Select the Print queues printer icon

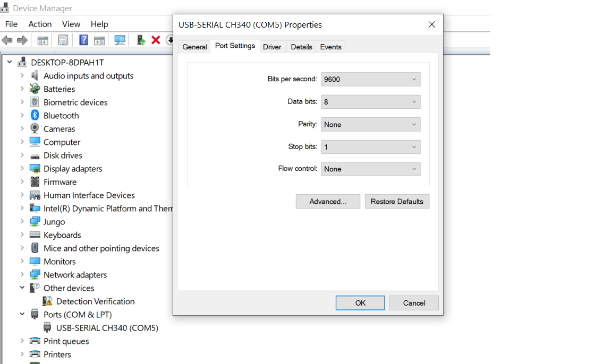(35, 341)
